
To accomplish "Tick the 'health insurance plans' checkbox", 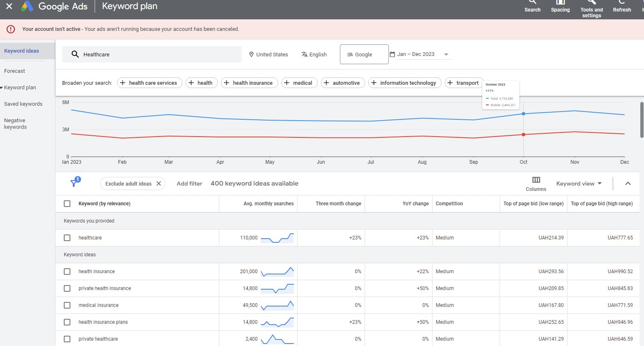I will point(67,322).
